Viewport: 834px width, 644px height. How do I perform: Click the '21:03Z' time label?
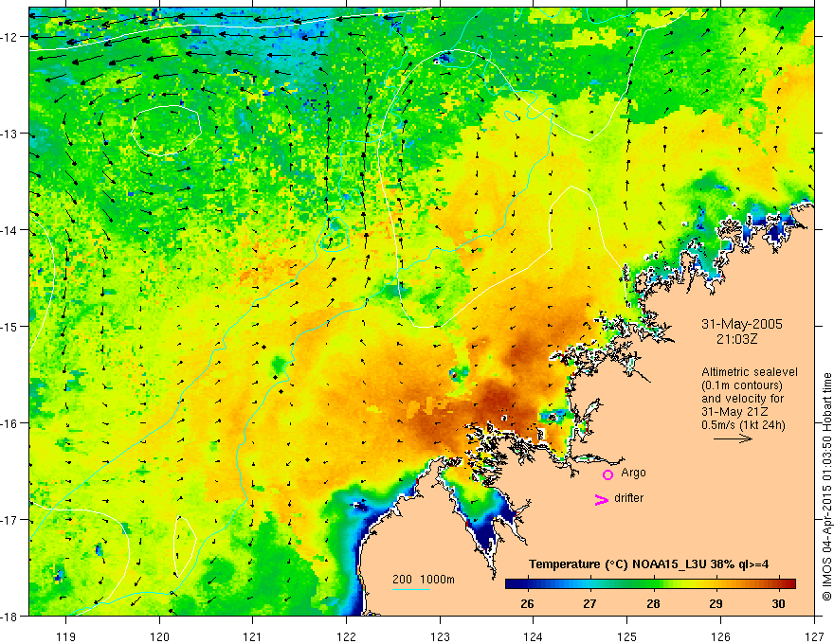(x=736, y=339)
